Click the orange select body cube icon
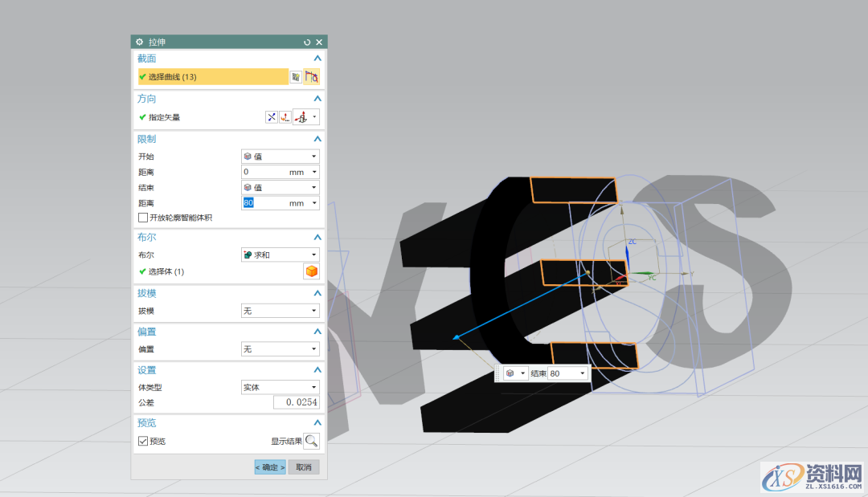The width and height of the screenshot is (868, 497). coord(311,271)
